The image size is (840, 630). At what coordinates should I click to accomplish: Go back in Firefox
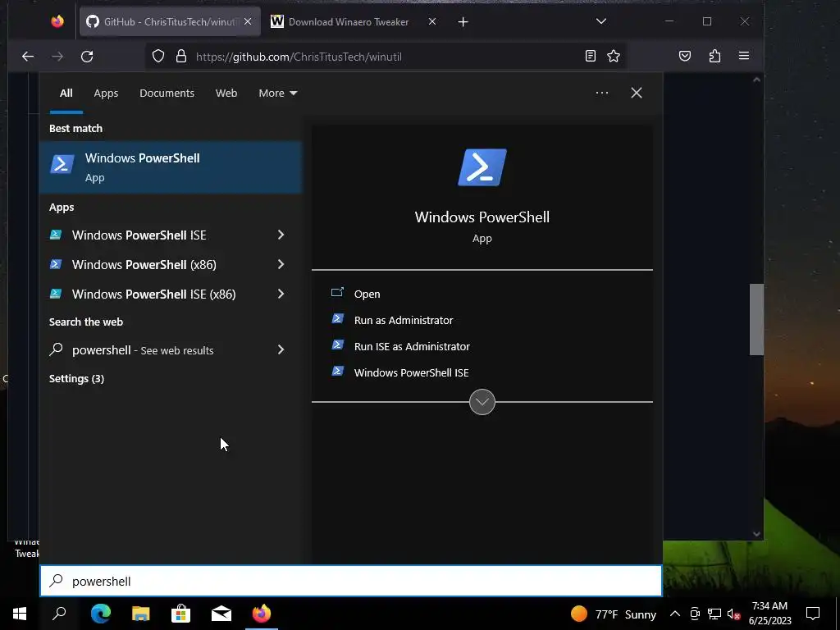28,57
